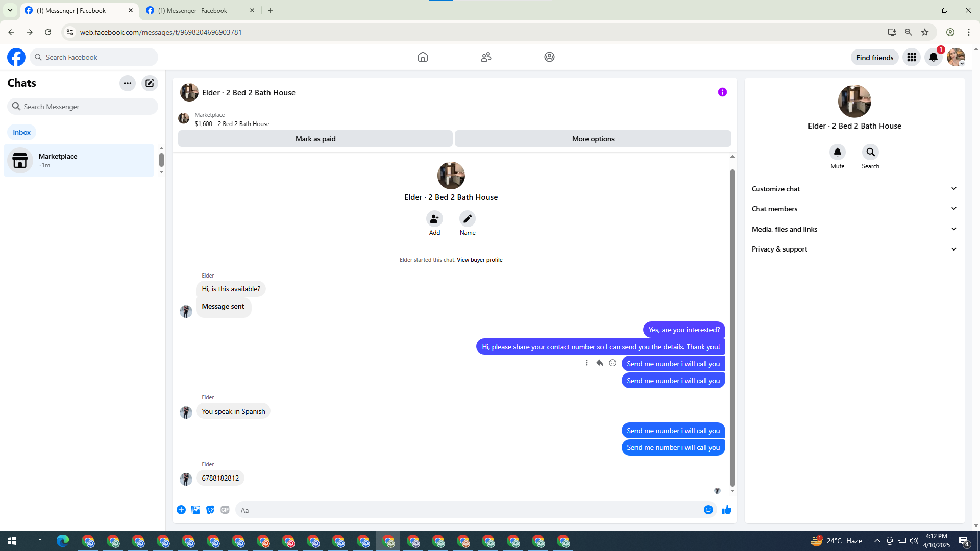This screenshot has height=551, width=980.
Task: Open Facebook notifications bell
Action: [934, 57]
